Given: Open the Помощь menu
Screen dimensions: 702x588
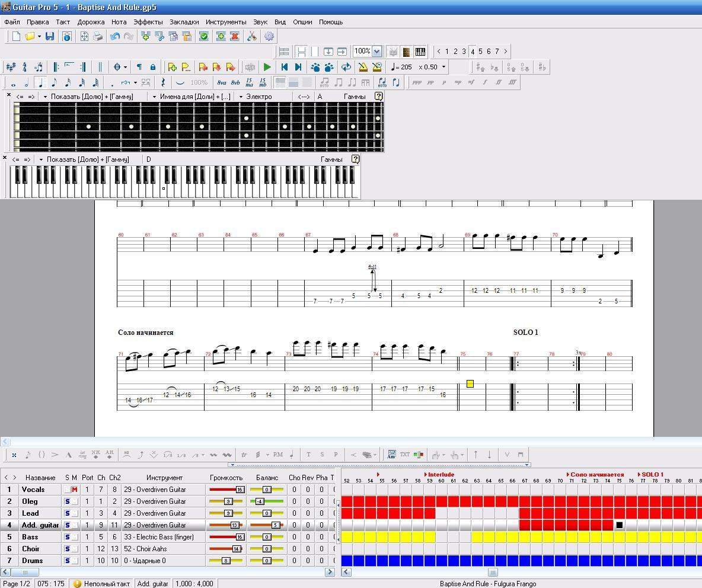Looking at the screenshot, I should pyautogui.click(x=331, y=22).
